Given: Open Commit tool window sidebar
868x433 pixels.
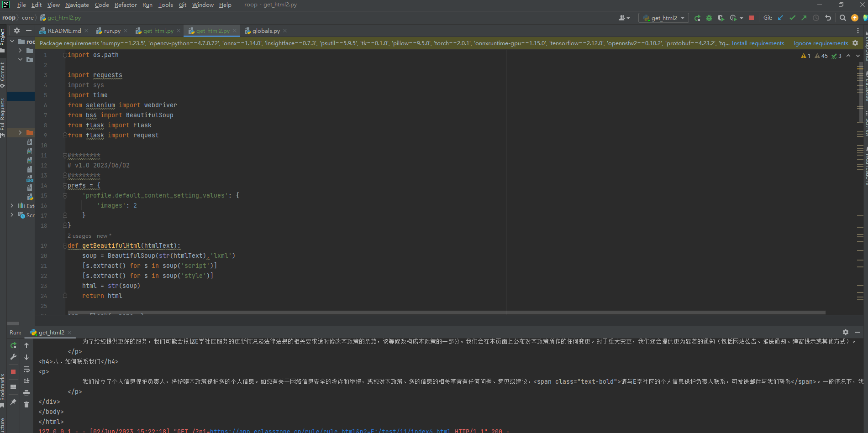Looking at the screenshot, I should [3, 74].
